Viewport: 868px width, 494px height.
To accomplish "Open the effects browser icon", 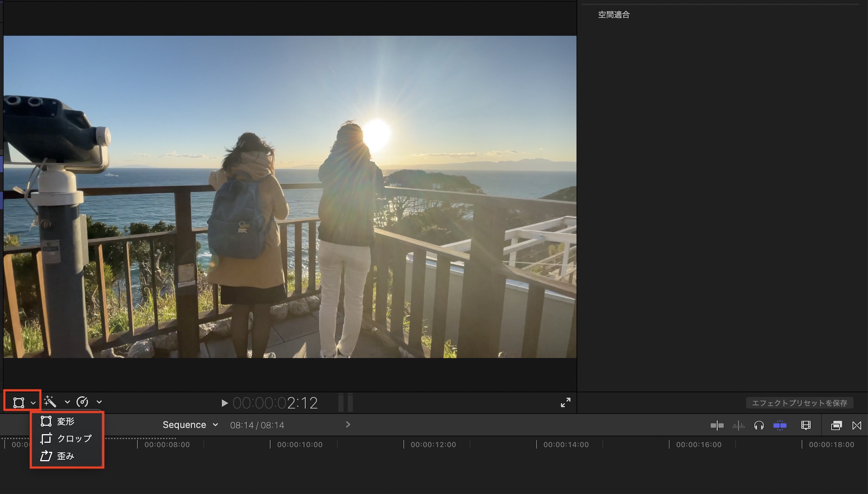I will tap(836, 425).
